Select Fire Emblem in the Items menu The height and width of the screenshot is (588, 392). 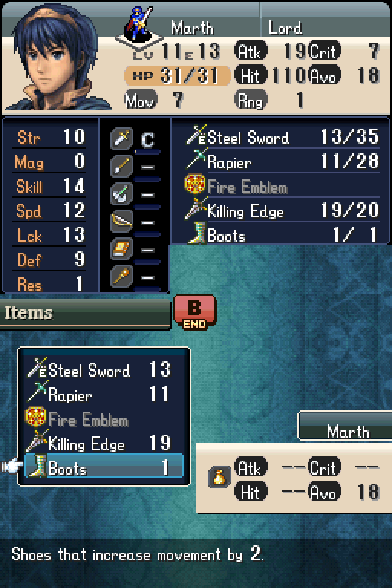click(104, 419)
